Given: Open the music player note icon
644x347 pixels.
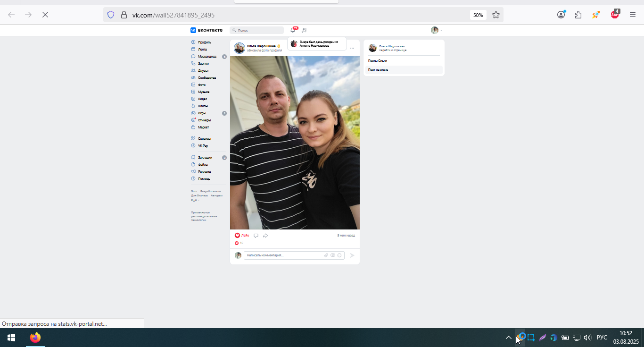Looking at the screenshot, I should click(x=304, y=30).
